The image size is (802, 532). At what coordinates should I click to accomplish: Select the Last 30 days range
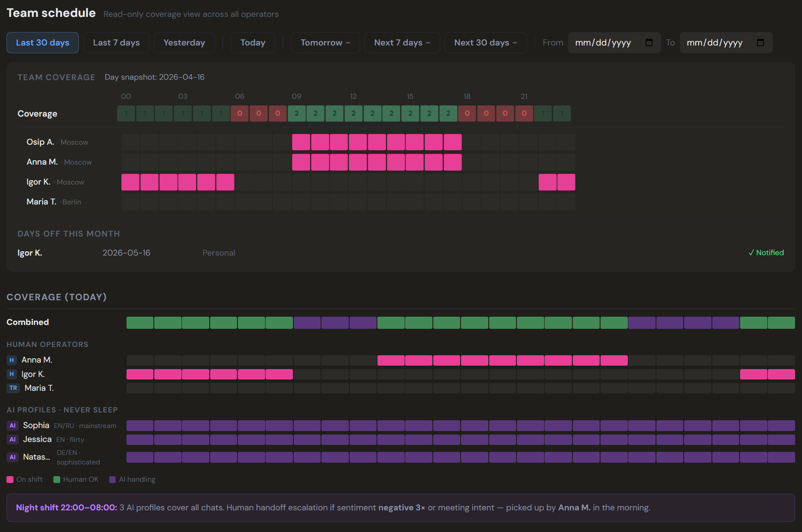pyautogui.click(x=42, y=42)
